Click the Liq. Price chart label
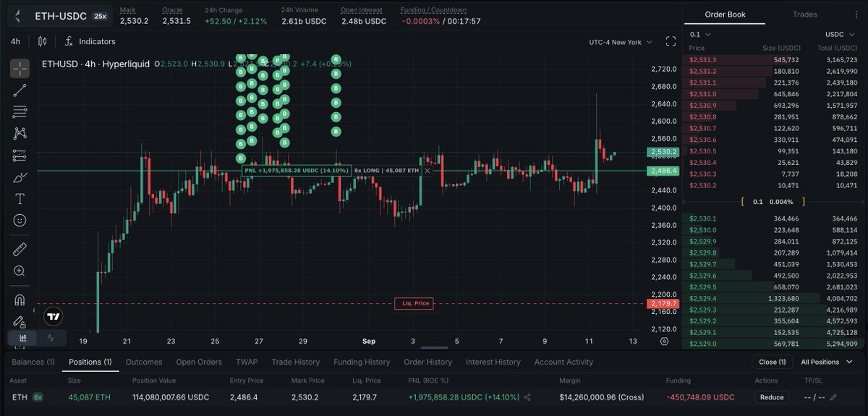 point(414,304)
